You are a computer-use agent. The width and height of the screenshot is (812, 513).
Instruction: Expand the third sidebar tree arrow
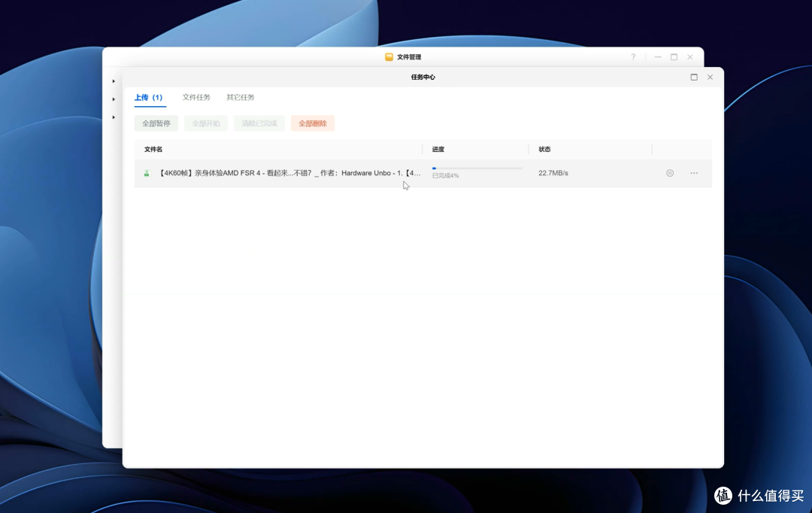[x=114, y=117]
